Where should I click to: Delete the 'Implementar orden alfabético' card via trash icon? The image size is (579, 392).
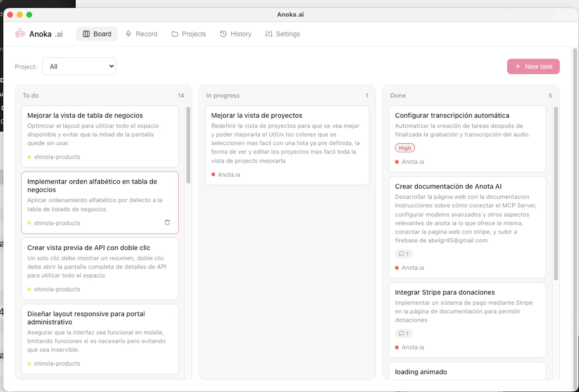(167, 222)
